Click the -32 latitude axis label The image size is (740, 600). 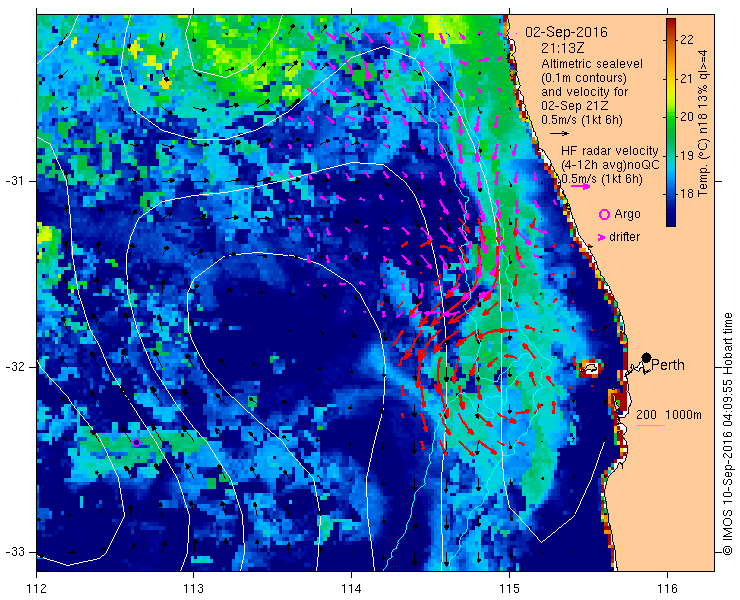13,367
